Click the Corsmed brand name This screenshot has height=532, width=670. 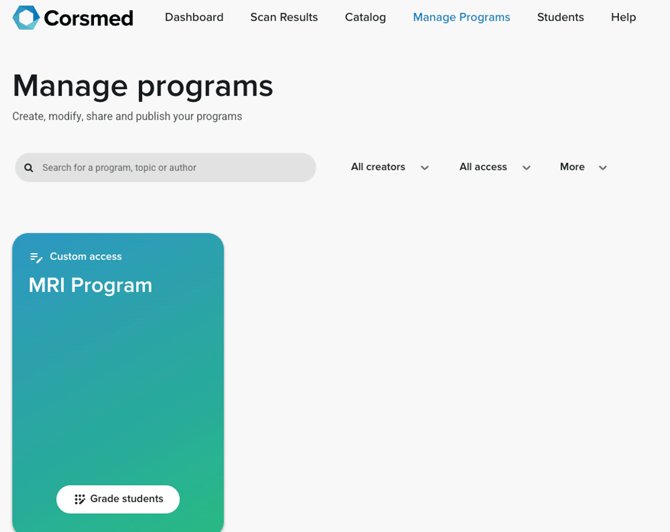click(x=88, y=18)
